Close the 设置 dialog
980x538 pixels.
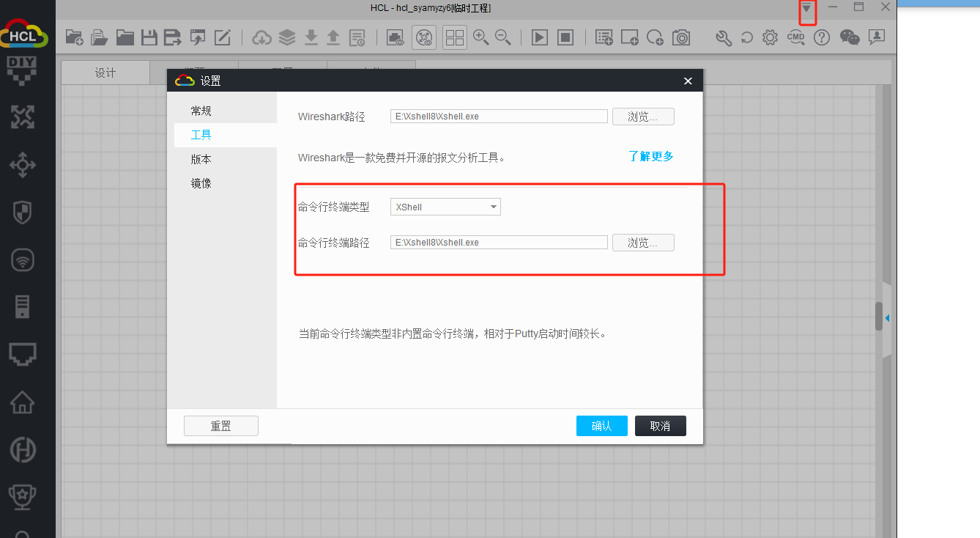point(688,81)
